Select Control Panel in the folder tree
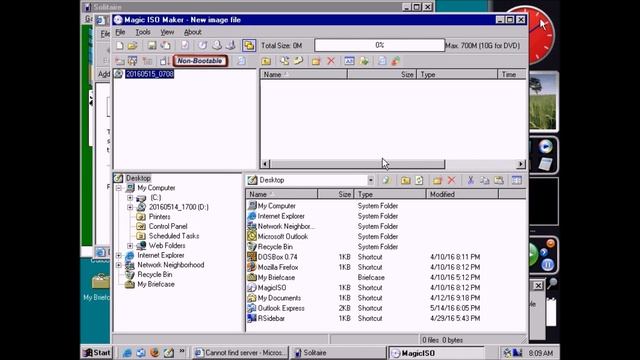 tap(168, 226)
